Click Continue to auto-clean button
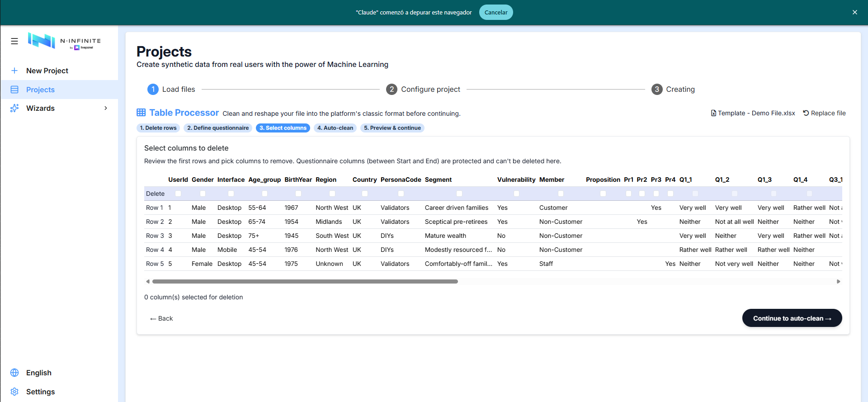The height and width of the screenshot is (402, 868). coord(792,318)
